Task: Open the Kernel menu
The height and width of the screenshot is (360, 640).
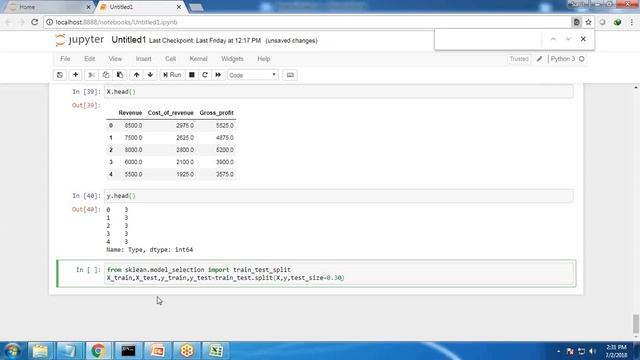Action: tap(198, 59)
